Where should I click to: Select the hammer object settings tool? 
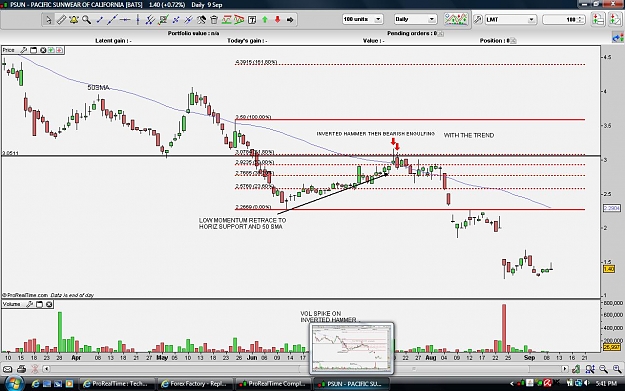click(201, 20)
